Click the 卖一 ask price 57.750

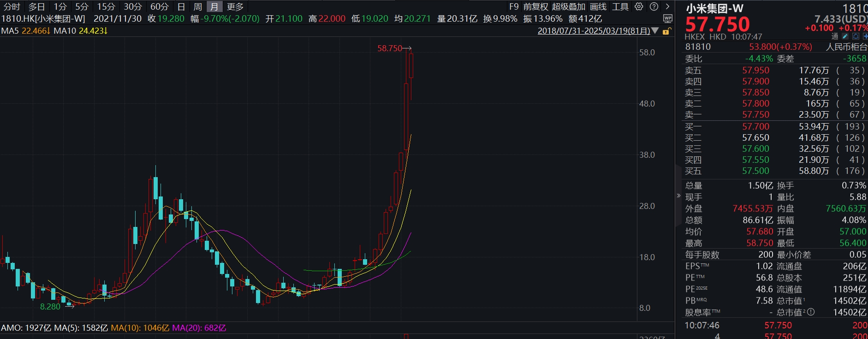point(755,114)
